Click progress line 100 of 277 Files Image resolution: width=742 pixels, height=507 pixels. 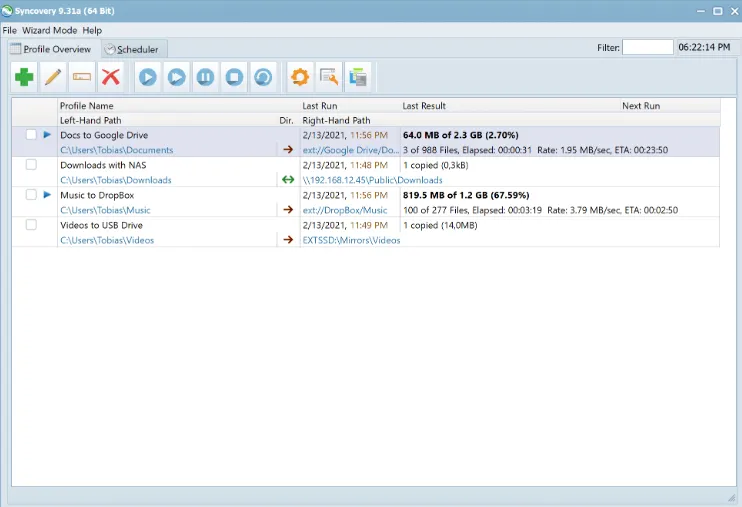(540, 210)
